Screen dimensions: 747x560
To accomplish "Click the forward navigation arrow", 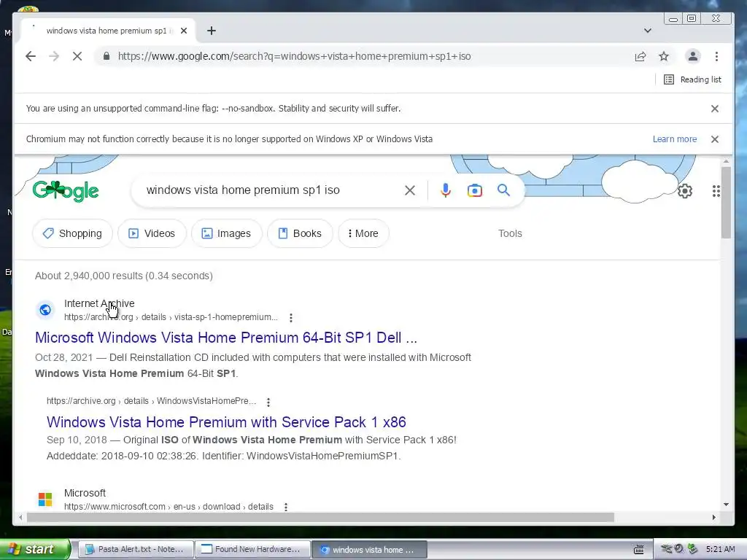I will tap(54, 56).
